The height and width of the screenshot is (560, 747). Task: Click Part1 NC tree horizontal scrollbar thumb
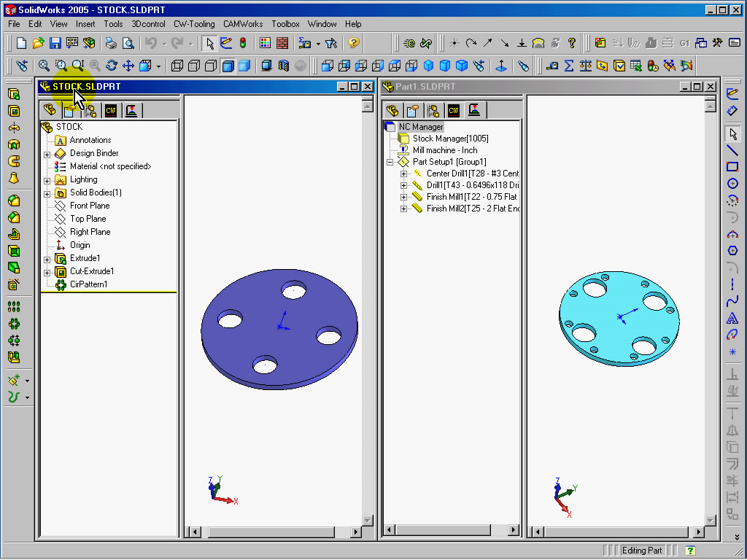pos(443,530)
